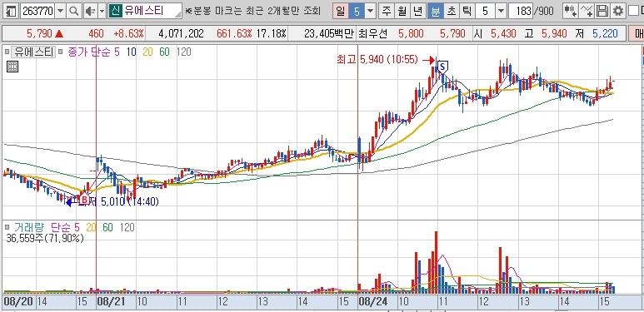Click the panel toggle icon beside stock code
644x312 pixels.
click(x=12, y=11)
